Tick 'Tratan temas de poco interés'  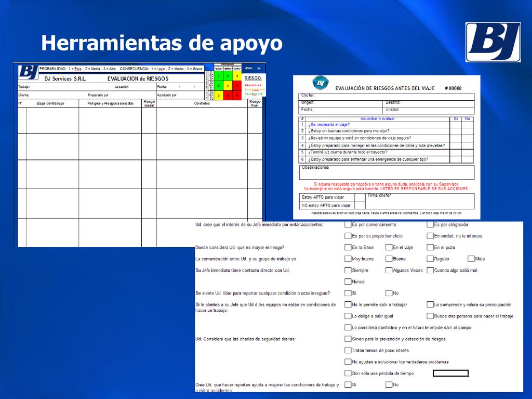click(348, 350)
